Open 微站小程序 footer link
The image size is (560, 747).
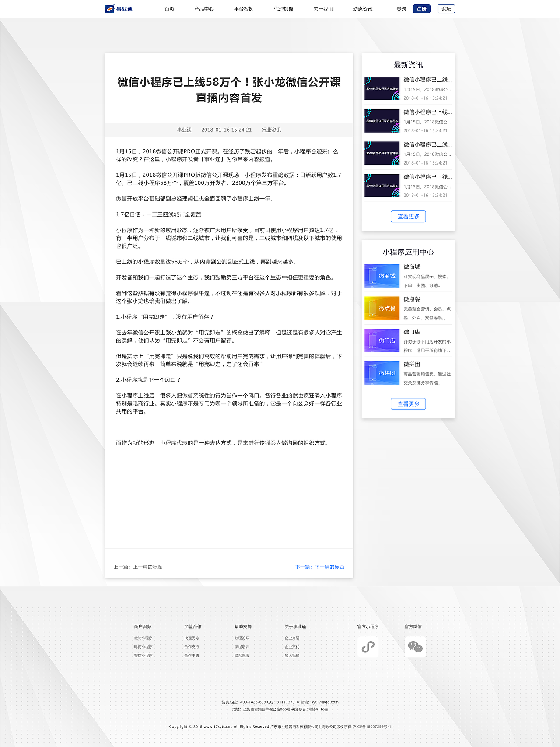(143, 638)
